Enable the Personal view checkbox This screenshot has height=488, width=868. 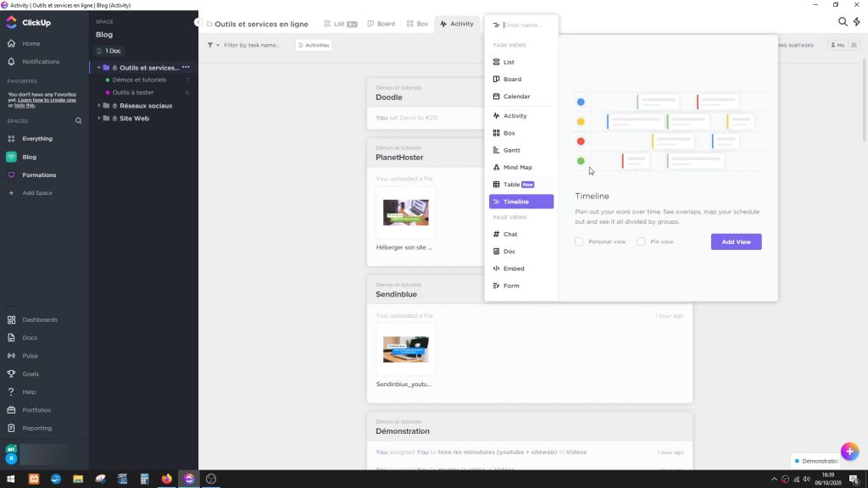tap(579, 241)
